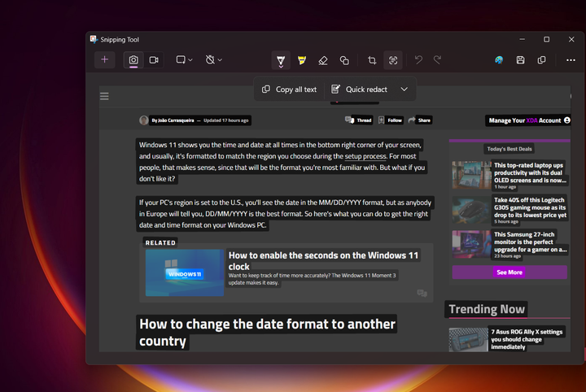Image resolution: width=586 pixels, height=392 pixels.
Task: Select the Ballpoint pen tool
Action: [281, 60]
